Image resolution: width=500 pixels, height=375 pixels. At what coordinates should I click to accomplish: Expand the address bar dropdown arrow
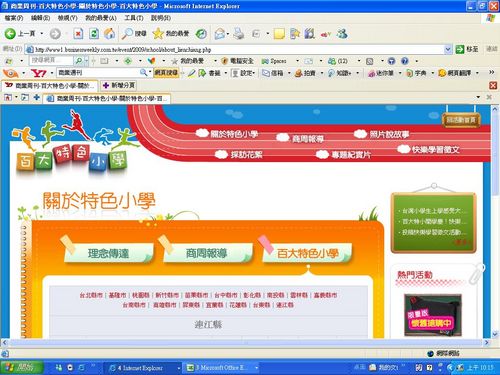(448, 49)
